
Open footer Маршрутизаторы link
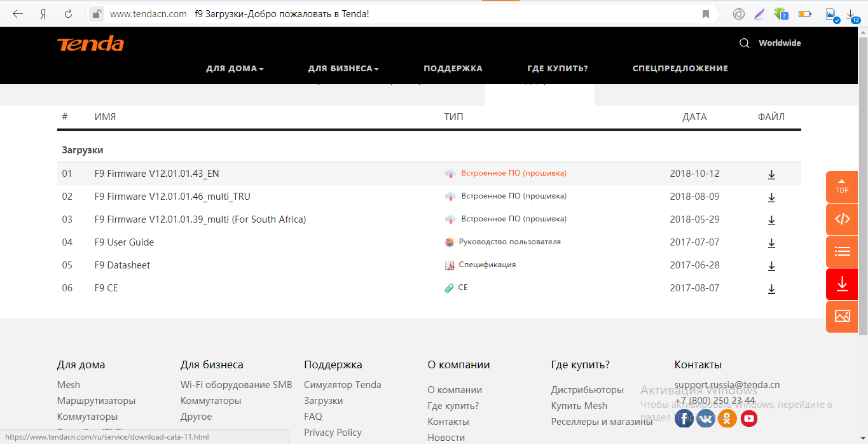tap(96, 401)
